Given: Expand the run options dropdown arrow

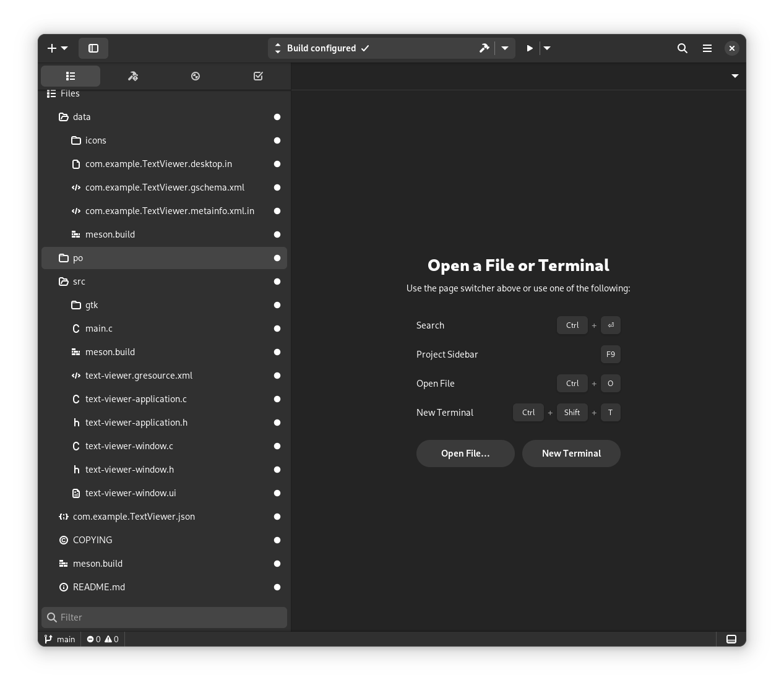Looking at the screenshot, I should pyautogui.click(x=546, y=48).
